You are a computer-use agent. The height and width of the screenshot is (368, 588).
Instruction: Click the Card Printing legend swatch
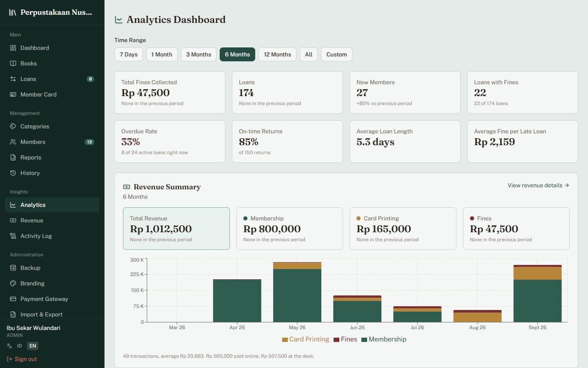point(285,339)
